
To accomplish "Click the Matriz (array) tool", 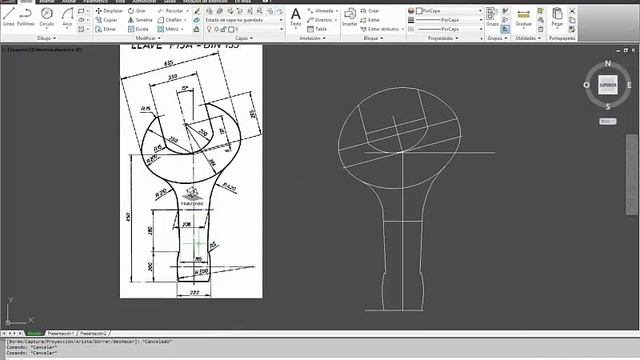I will click(168, 29).
